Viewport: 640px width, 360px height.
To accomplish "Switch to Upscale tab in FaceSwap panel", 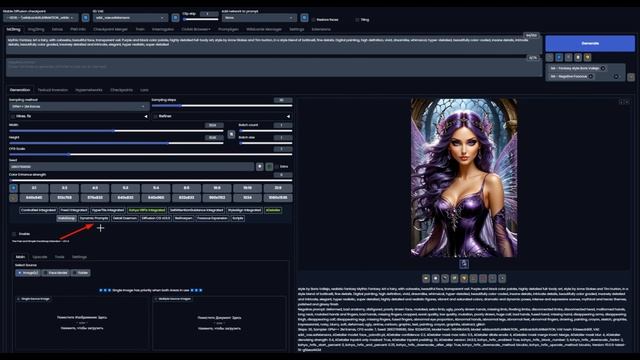I will tap(40, 257).
